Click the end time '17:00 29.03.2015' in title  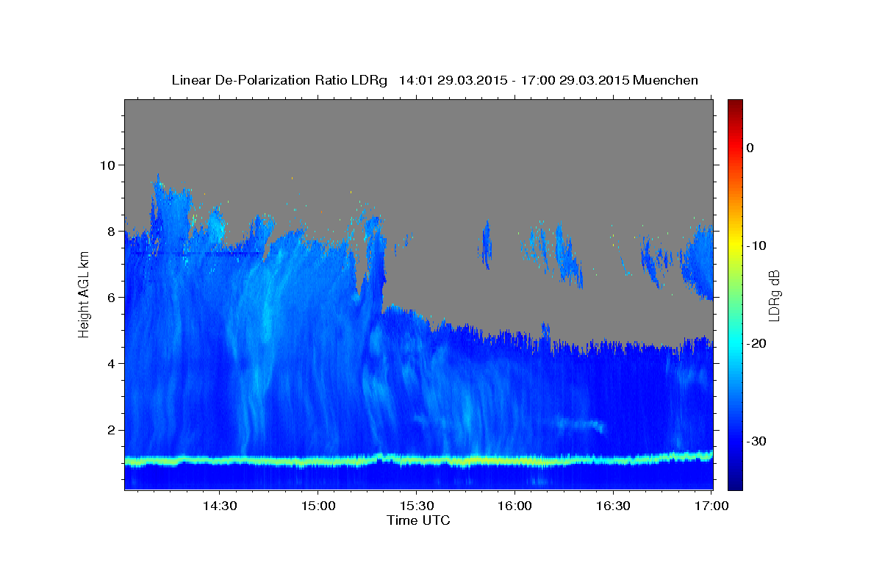point(575,80)
